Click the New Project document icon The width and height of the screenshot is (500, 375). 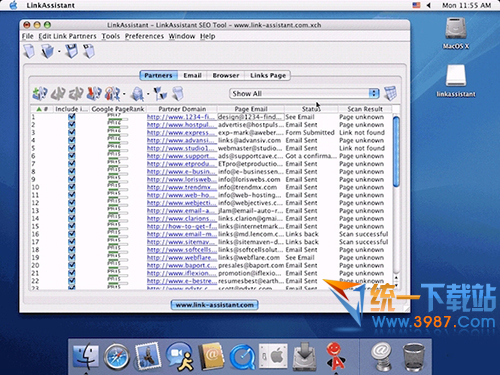click(29, 52)
